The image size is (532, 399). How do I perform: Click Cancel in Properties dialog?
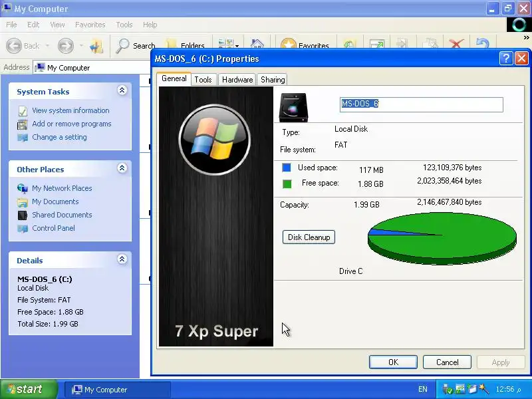pyautogui.click(x=447, y=362)
